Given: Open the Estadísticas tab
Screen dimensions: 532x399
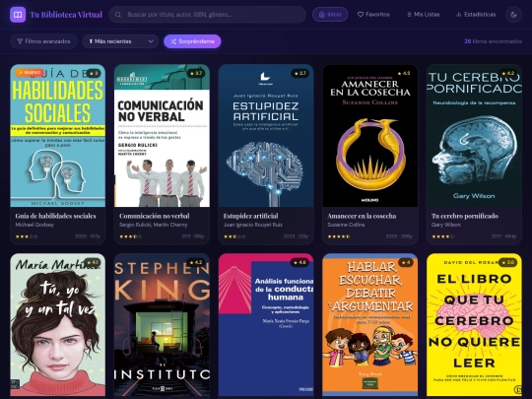Looking at the screenshot, I should point(476,15).
